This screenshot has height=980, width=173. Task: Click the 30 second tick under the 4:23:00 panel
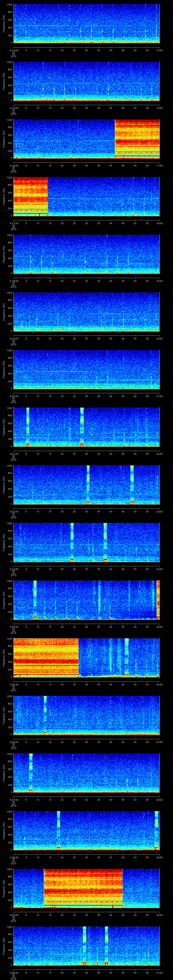pos(86,569)
